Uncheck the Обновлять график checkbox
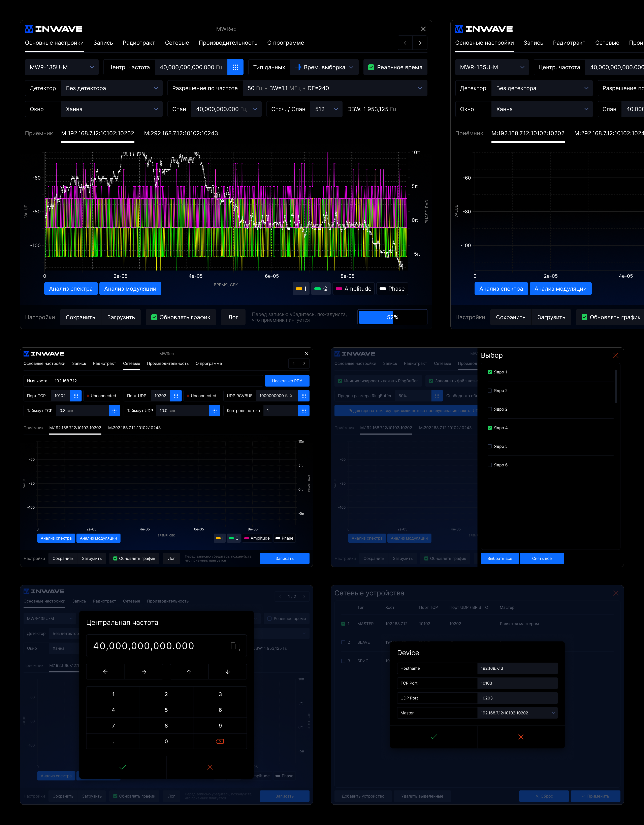The width and height of the screenshot is (644, 825). click(x=154, y=317)
